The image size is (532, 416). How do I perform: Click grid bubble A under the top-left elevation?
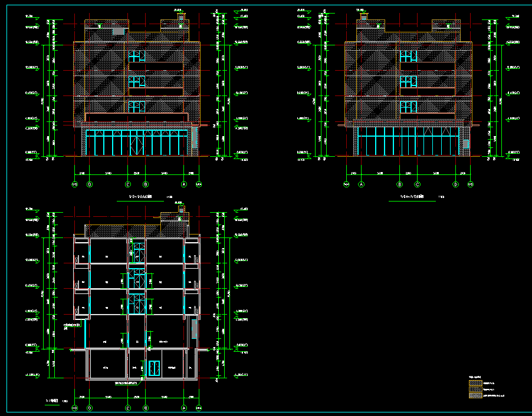coord(184,184)
